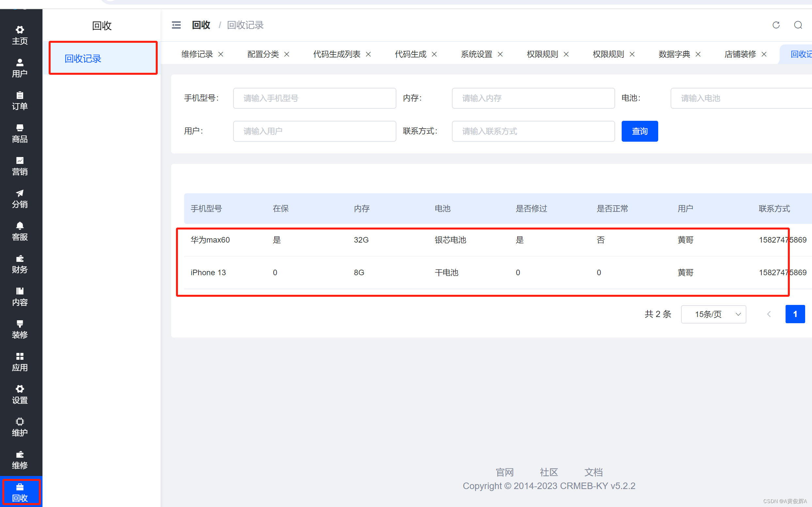The height and width of the screenshot is (507, 812).
Task: Close the 数据字典 tab
Action: (698, 54)
